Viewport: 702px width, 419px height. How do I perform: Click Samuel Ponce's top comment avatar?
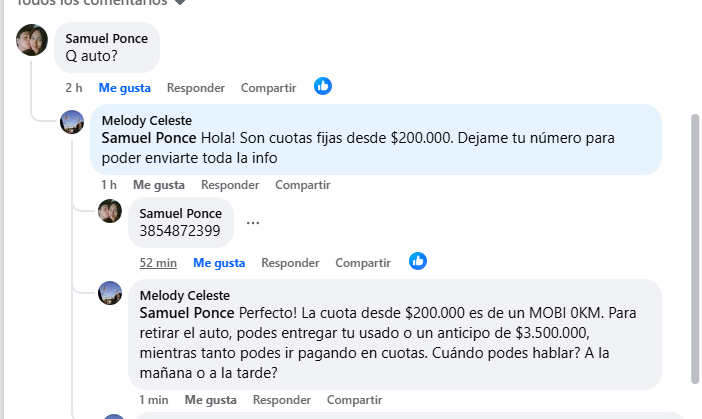pos(32,41)
